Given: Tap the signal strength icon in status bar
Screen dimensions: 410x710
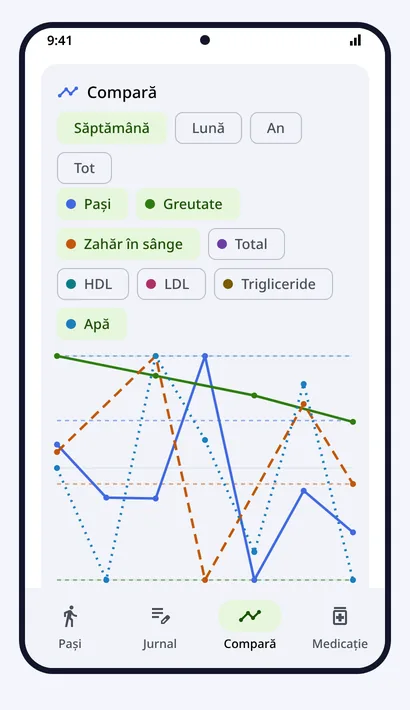Looking at the screenshot, I should tap(356, 40).
